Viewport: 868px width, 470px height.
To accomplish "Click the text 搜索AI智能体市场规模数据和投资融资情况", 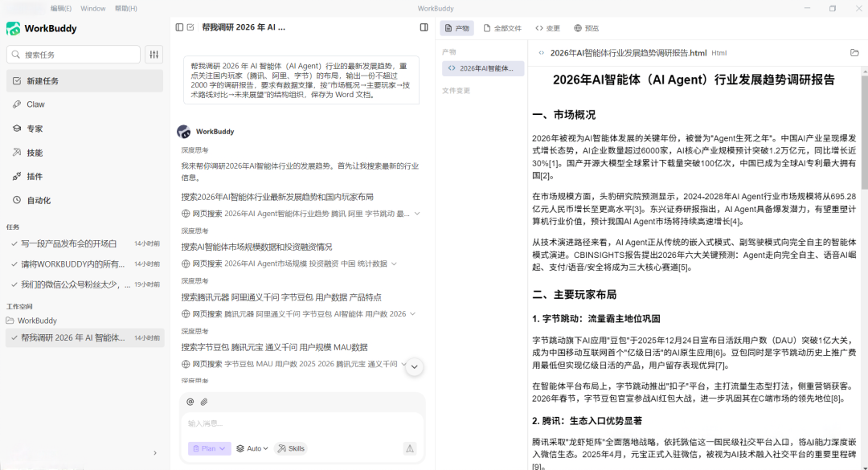I will (256, 247).
